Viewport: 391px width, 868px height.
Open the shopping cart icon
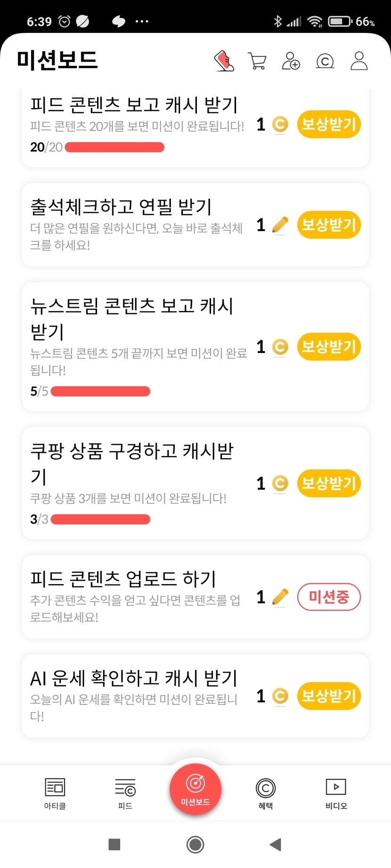(x=257, y=61)
